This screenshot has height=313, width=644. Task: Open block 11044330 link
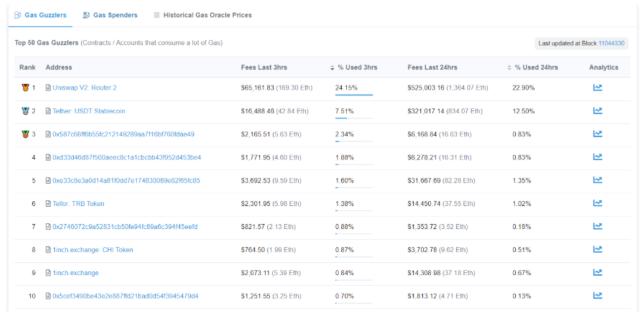(611, 44)
